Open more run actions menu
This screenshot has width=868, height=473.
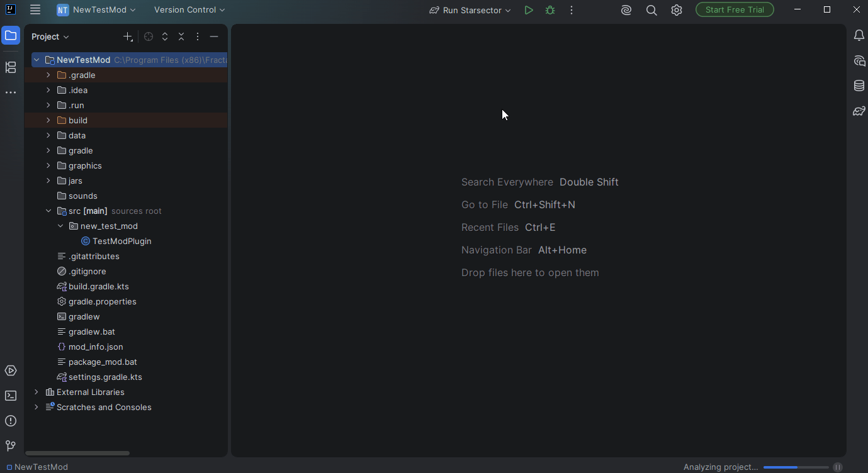pyautogui.click(x=572, y=10)
